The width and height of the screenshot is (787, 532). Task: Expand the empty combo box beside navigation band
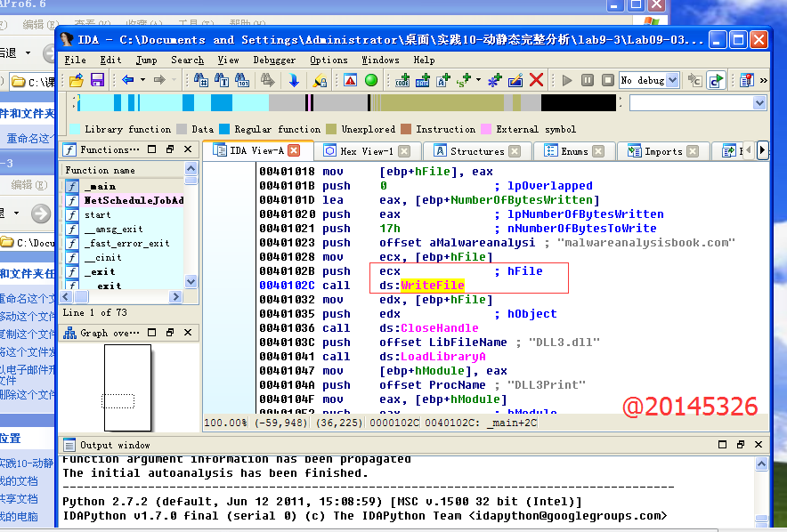click(759, 103)
